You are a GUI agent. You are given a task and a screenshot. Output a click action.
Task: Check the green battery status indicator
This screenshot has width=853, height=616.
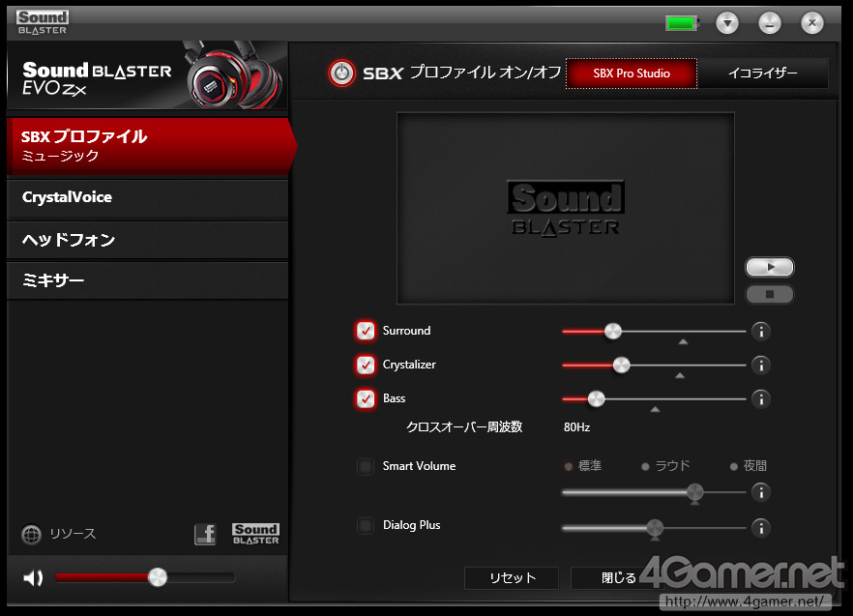click(682, 23)
